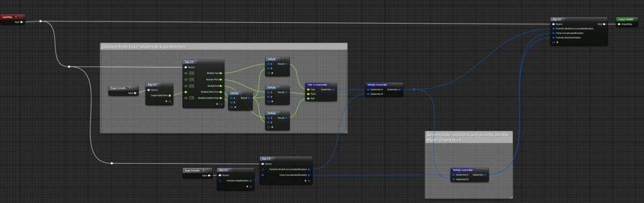Open Begin Defaults dropdown beside Particles.InitialRotation node
The height and width of the screenshot is (203, 644).
click(x=203, y=170)
